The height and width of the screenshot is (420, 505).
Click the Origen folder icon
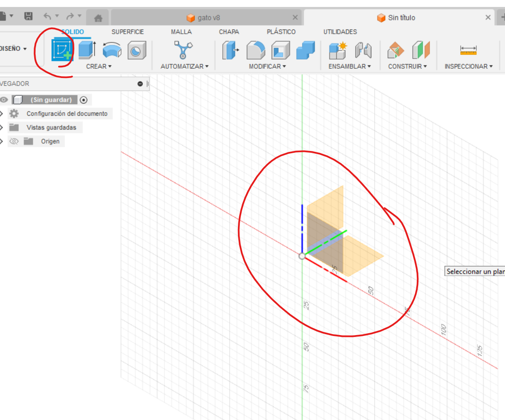28,141
